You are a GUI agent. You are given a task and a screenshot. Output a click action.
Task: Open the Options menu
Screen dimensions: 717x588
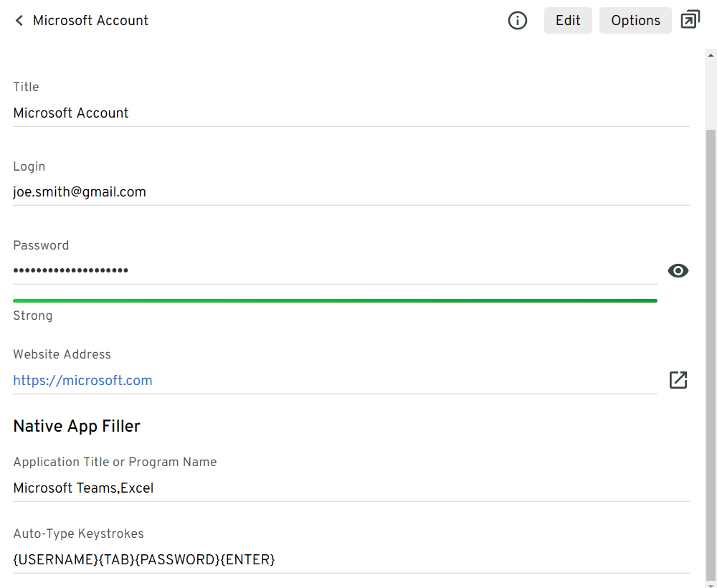tap(635, 21)
